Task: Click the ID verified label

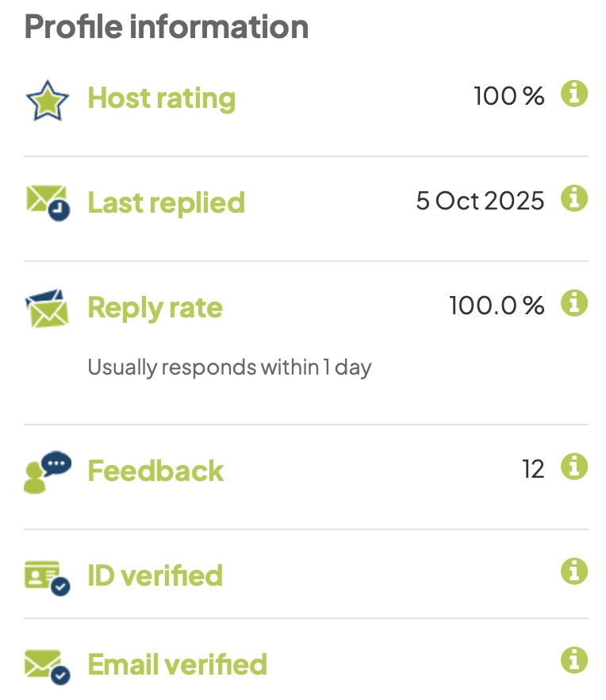Action: [x=155, y=575]
